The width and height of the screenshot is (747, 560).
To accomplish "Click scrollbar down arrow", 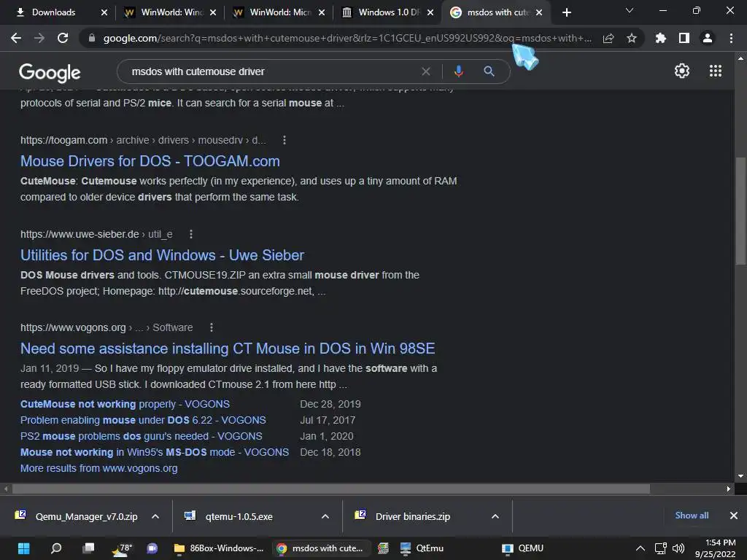I will [740, 476].
